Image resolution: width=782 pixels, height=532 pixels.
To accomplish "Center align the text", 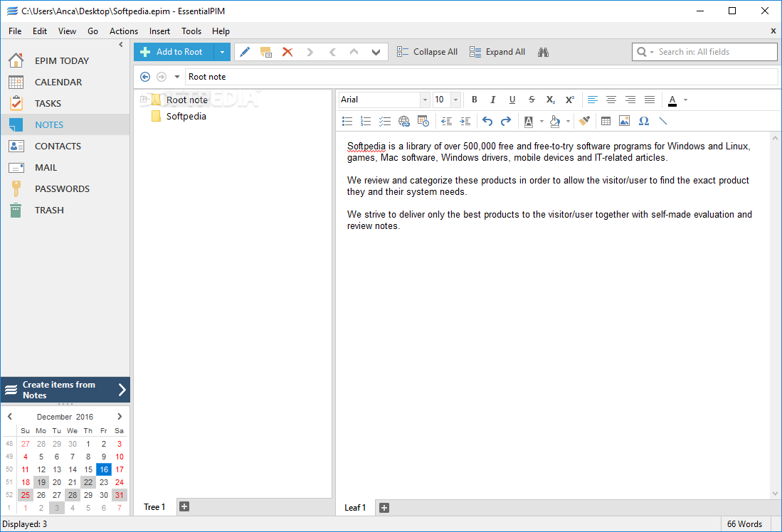I will click(x=611, y=100).
